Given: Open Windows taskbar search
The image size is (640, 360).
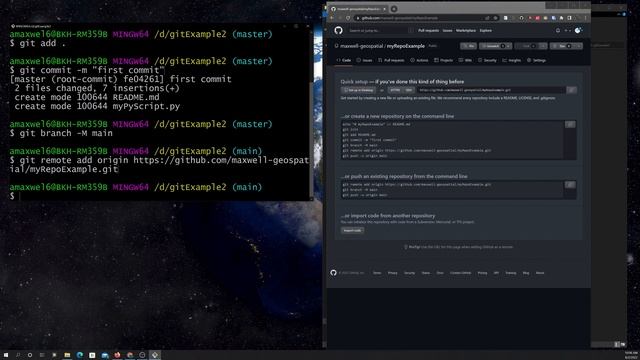Looking at the screenshot, I should [18, 355].
